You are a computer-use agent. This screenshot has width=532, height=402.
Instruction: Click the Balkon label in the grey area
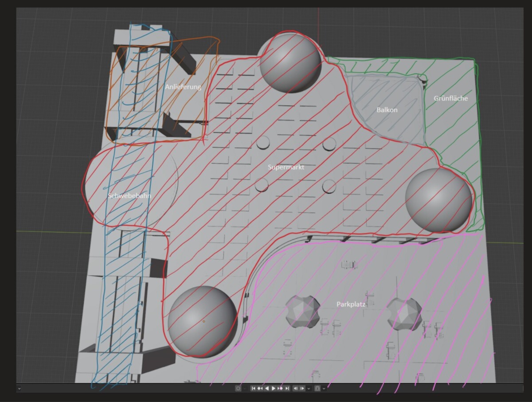387,109
